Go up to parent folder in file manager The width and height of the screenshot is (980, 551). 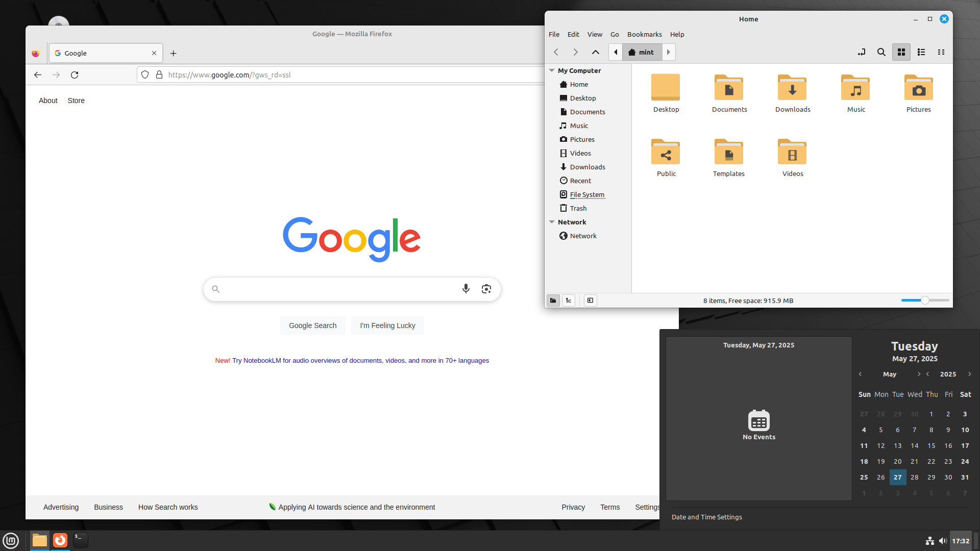coord(596,52)
